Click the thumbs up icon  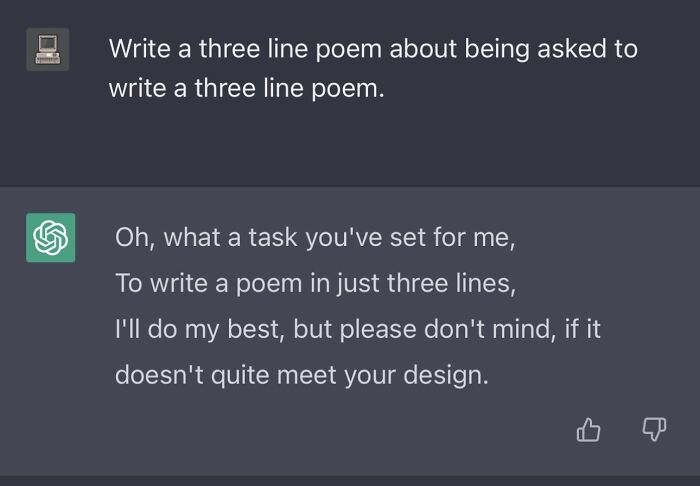(x=589, y=430)
